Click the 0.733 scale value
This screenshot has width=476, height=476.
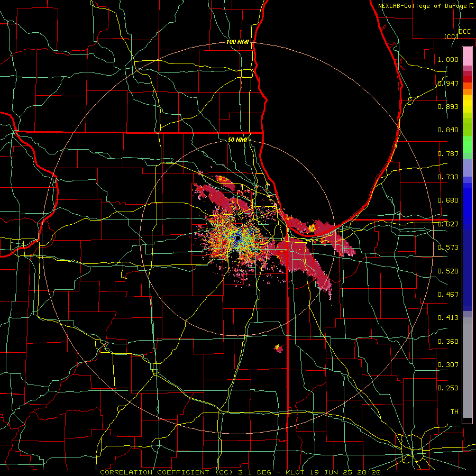(x=448, y=177)
